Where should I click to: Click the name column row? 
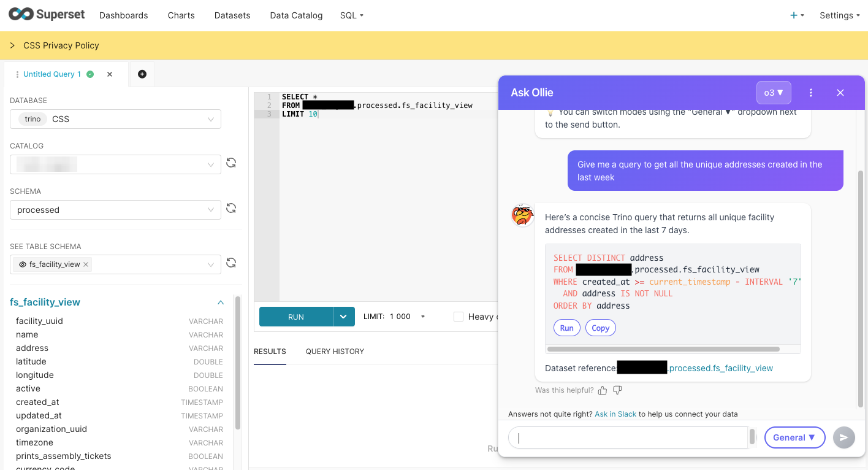click(120, 334)
